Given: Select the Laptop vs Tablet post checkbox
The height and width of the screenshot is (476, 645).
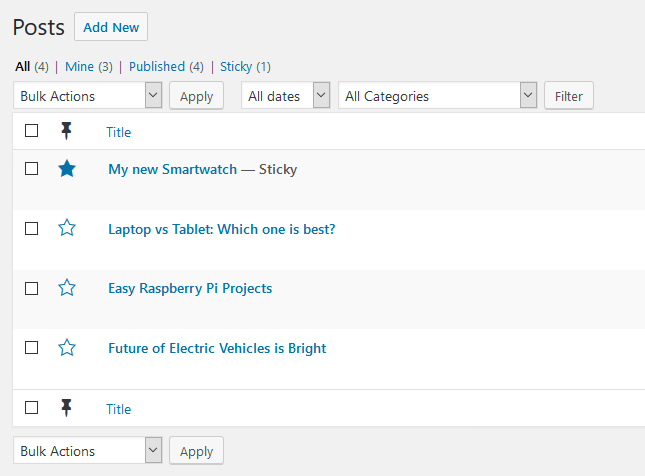Looking at the screenshot, I should (x=32, y=228).
